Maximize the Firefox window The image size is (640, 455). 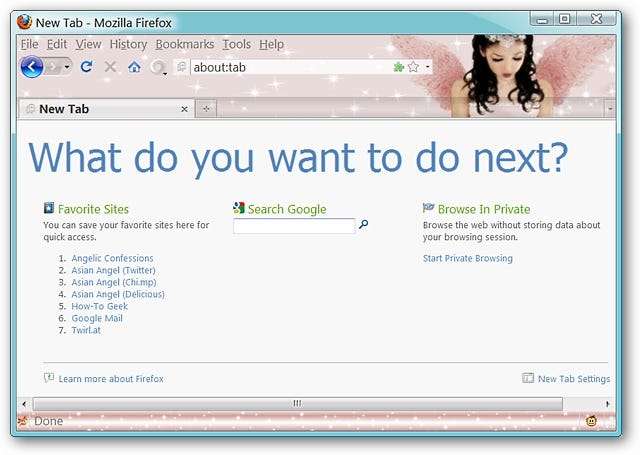[565, 19]
